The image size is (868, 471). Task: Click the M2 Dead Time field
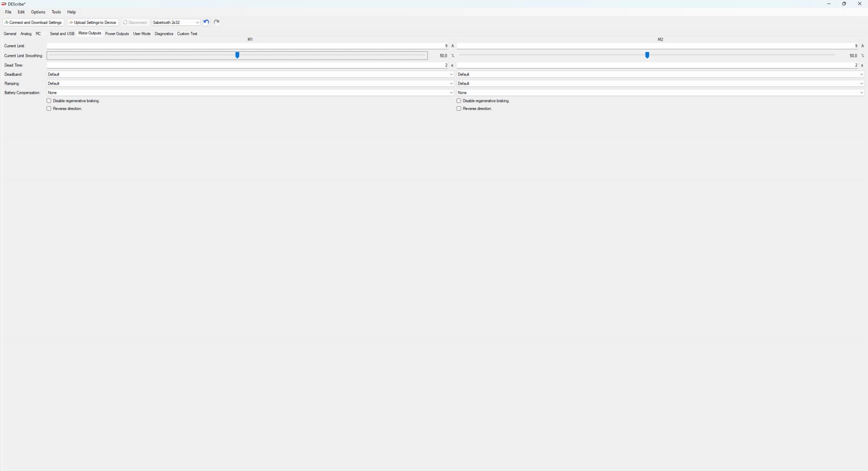coord(658,65)
